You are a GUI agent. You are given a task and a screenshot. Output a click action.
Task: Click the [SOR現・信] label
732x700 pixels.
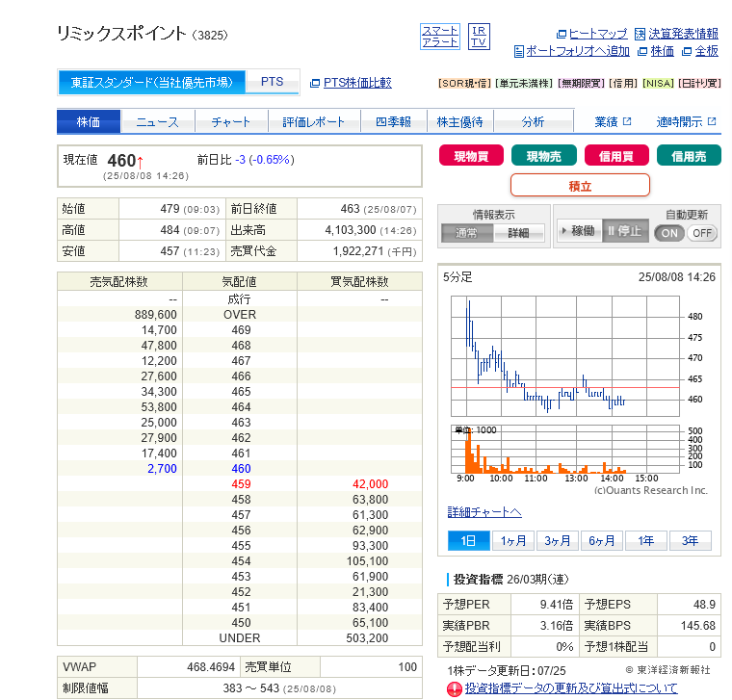(x=464, y=83)
